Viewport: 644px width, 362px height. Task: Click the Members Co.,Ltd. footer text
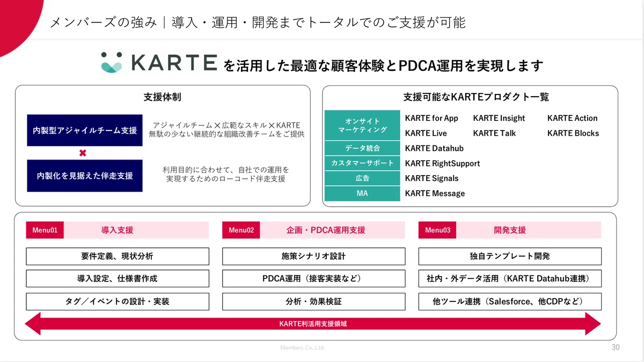click(x=303, y=348)
